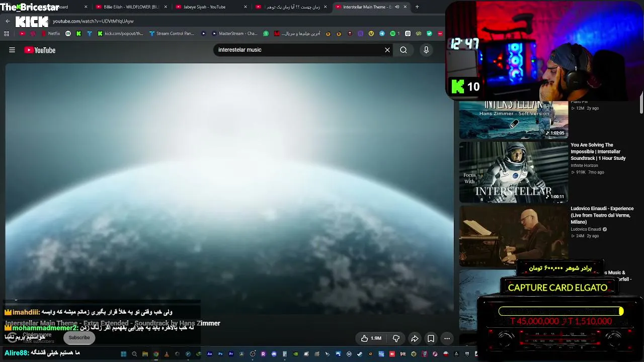The image size is (644, 362).
Task: Open the apps grid in bookmarks bar
Action: (x=7, y=34)
